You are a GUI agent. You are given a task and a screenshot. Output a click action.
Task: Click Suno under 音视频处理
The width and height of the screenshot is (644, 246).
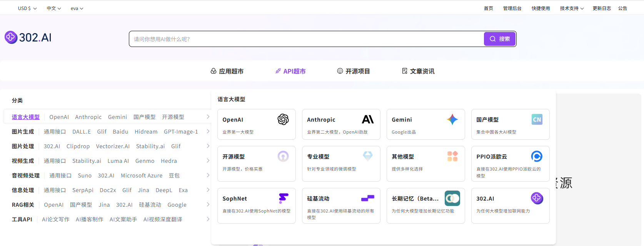[x=85, y=176]
